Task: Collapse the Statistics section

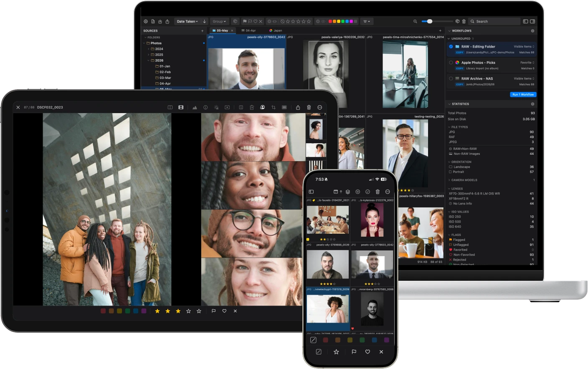Action: pyautogui.click(x=449, y=104)
